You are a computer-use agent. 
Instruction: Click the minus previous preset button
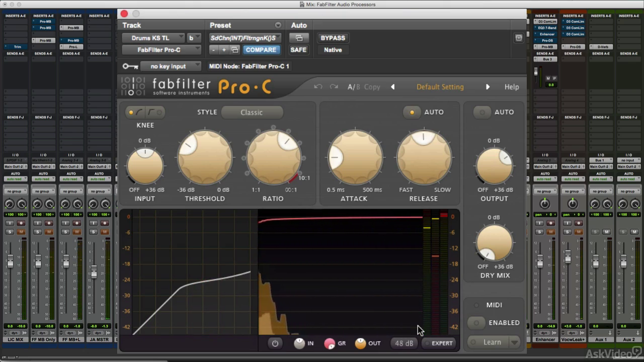point(213,50)
